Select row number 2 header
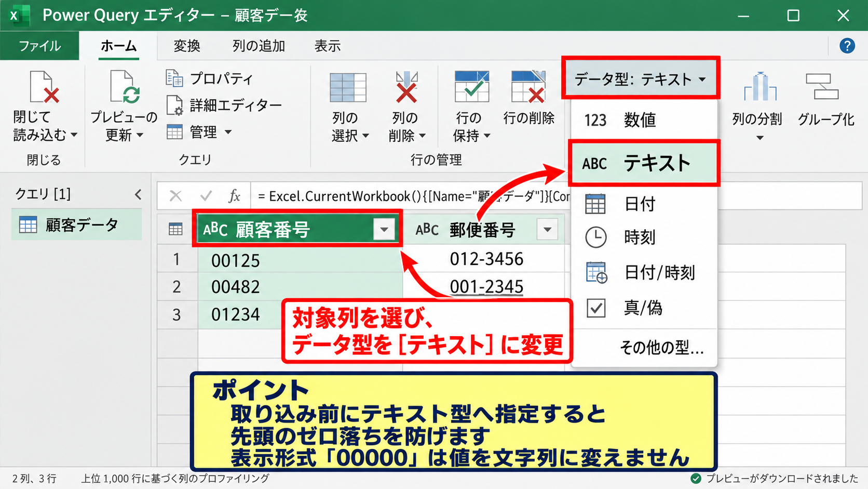The height and width of the screenshot is (489, 868). 177,286
